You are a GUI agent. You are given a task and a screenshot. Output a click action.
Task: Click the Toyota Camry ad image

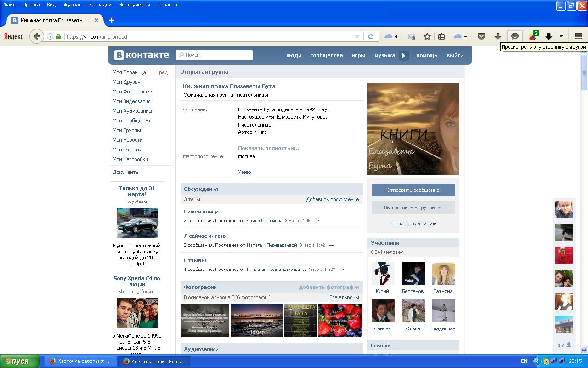tap(137, 223)
